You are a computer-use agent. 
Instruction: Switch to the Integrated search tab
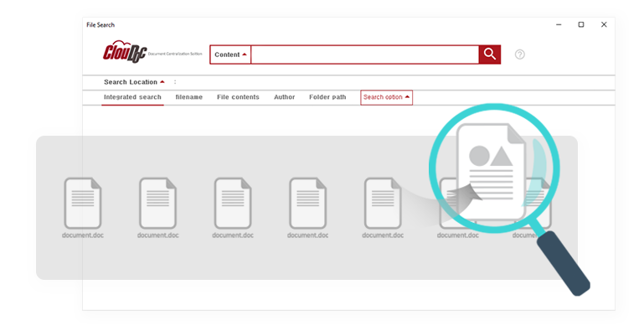pyautogui.click(x=132, y=97)
